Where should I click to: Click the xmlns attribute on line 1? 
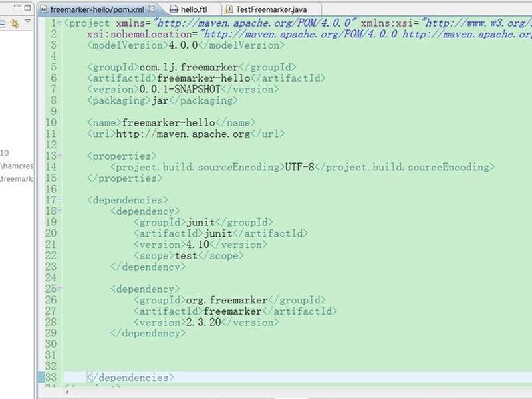(130, 23)
